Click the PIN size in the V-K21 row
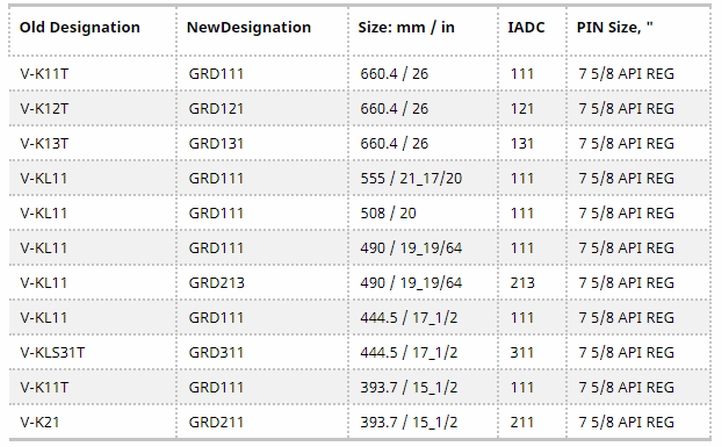 [x=626, y=423]
